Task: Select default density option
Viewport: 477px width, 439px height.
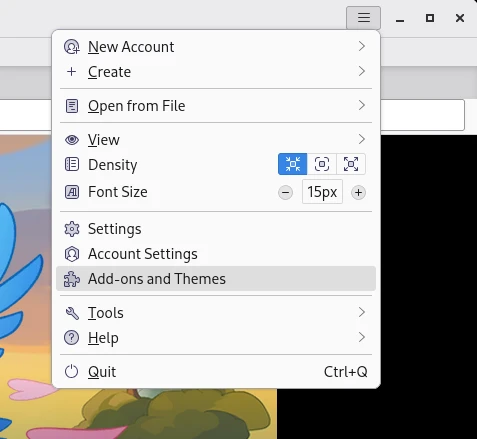Action: (322, 164)
